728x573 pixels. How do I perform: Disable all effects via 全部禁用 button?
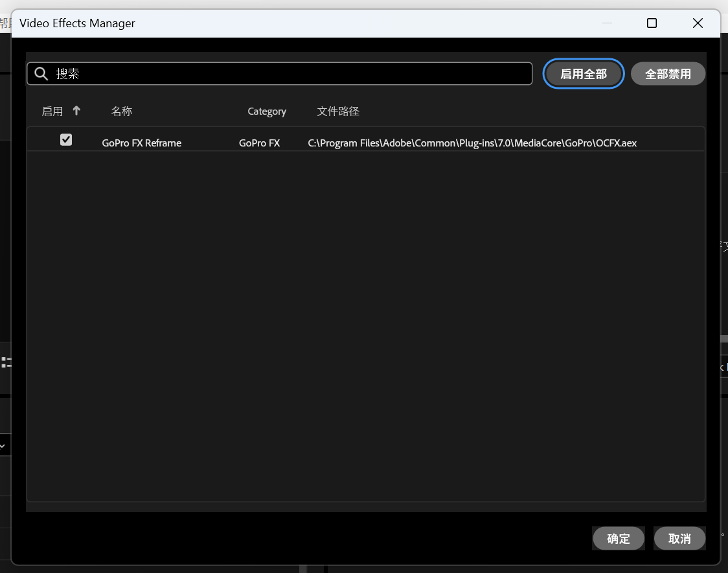pos(668,73)
